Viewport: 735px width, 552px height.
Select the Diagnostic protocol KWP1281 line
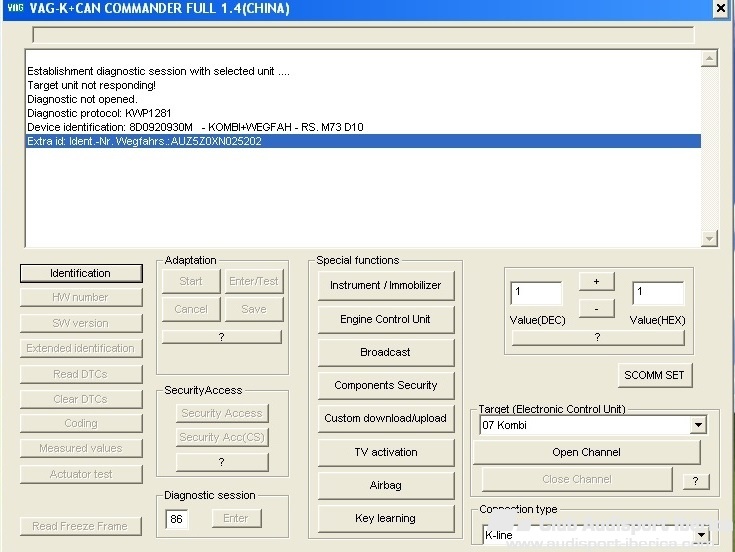pyautogui.click(x=363, y=113)
